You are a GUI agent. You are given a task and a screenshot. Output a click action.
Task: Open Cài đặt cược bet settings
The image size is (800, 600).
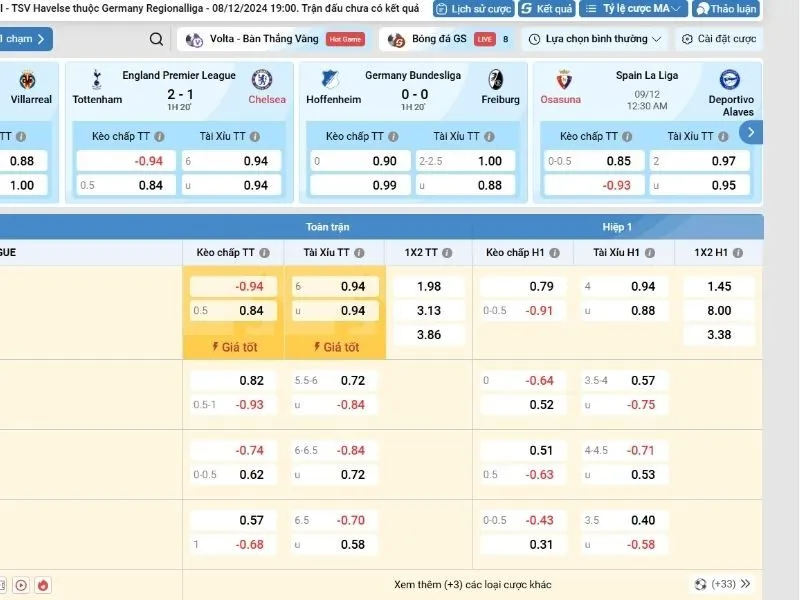pos(718,40)
